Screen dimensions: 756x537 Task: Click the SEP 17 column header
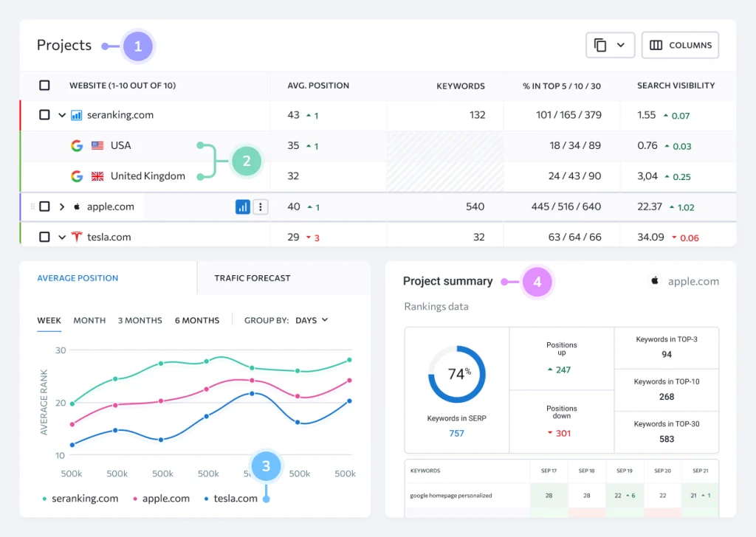(x=549, y=471)
